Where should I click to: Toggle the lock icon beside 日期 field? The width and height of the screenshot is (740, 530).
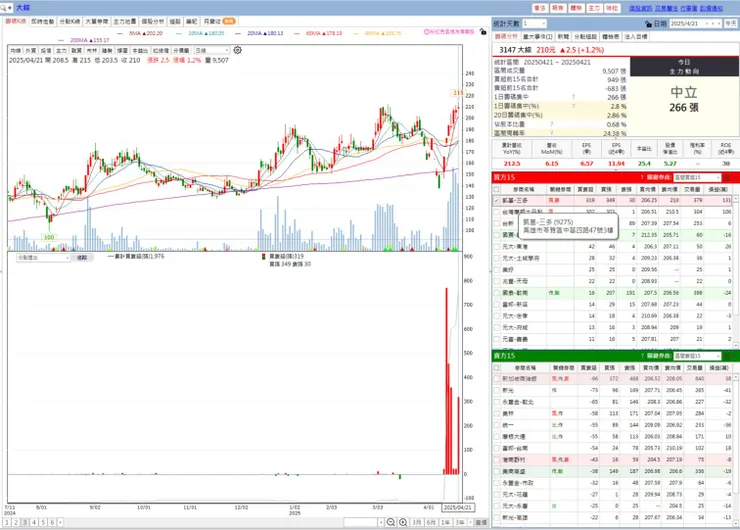point(648,24)
